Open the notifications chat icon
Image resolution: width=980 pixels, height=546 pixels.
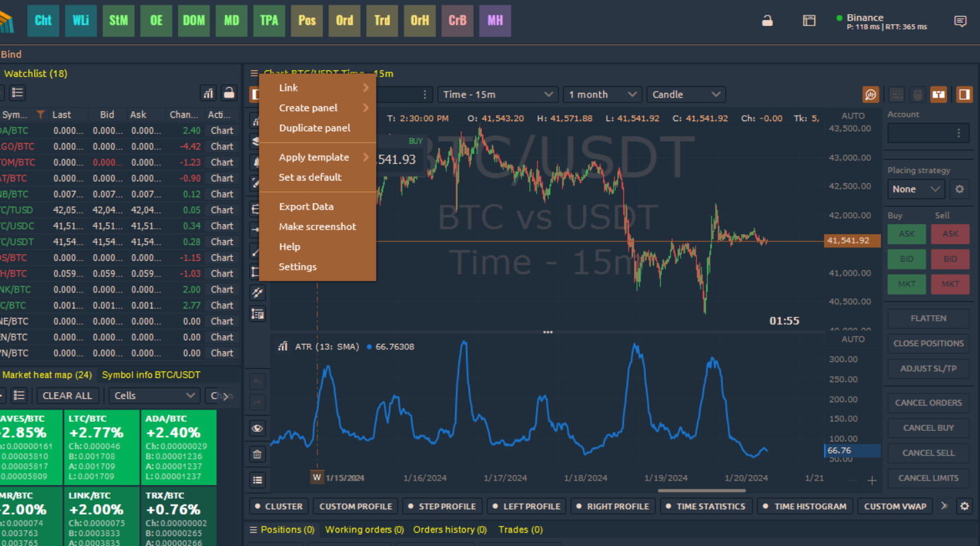click(960, 21)
